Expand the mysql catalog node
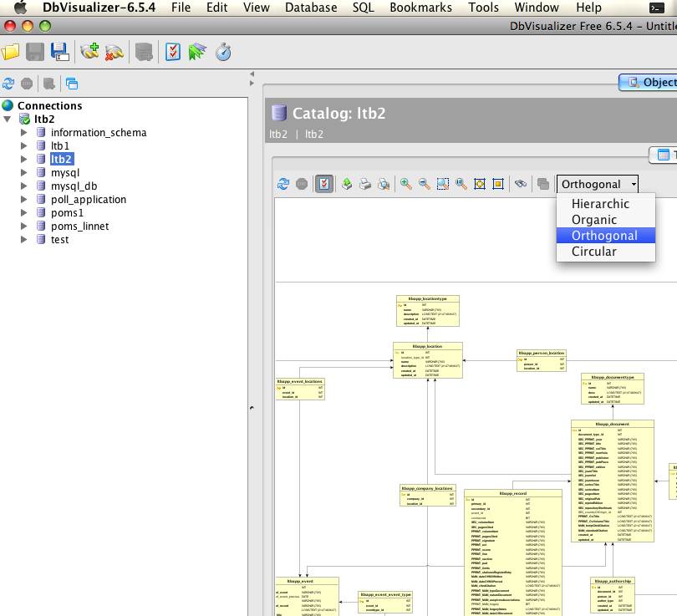This screenshot has width=677, height=616. [x=23, y=173]
